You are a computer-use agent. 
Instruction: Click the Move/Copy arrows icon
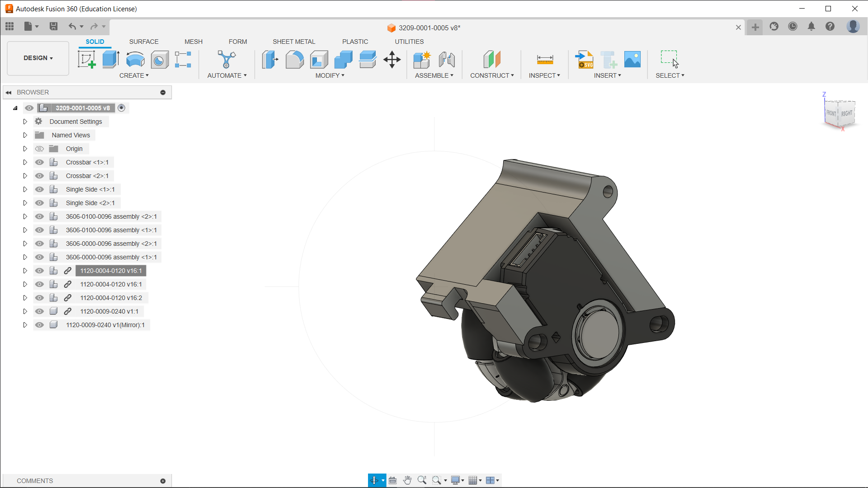click(x=392, y=59)
